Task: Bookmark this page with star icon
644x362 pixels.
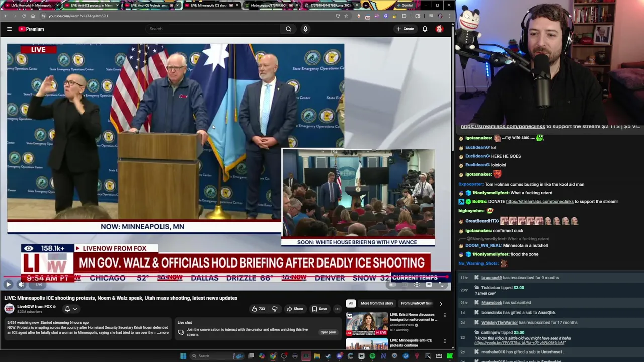Action: click(346, 16)
